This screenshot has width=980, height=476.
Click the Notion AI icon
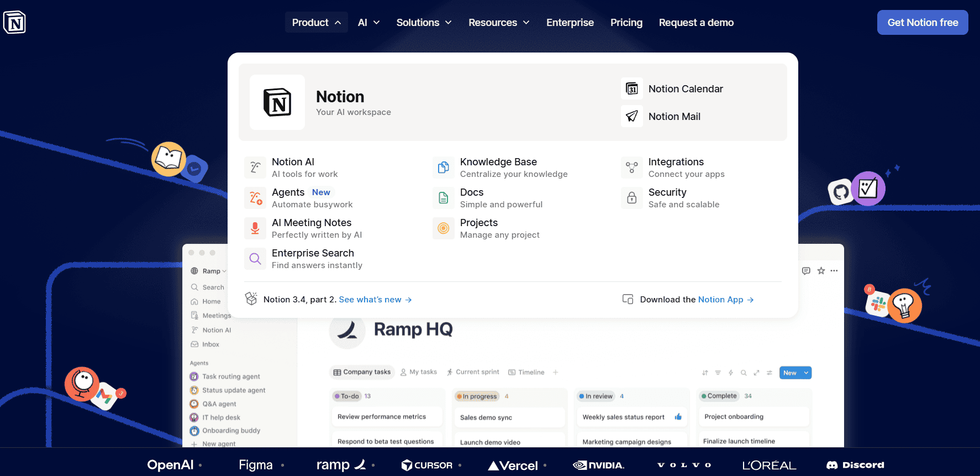click(x=255, y=168)
